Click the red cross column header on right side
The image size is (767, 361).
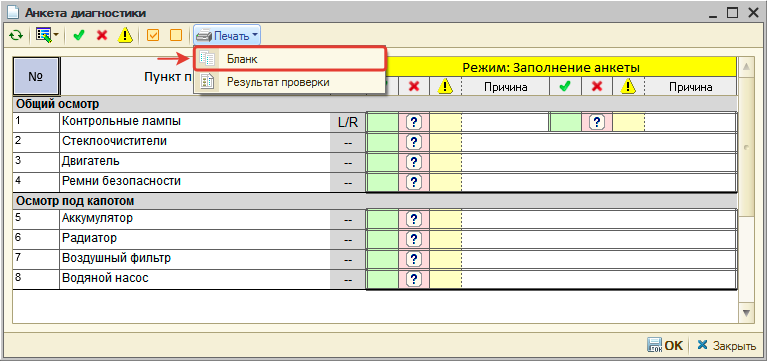[x=597, y=87]
